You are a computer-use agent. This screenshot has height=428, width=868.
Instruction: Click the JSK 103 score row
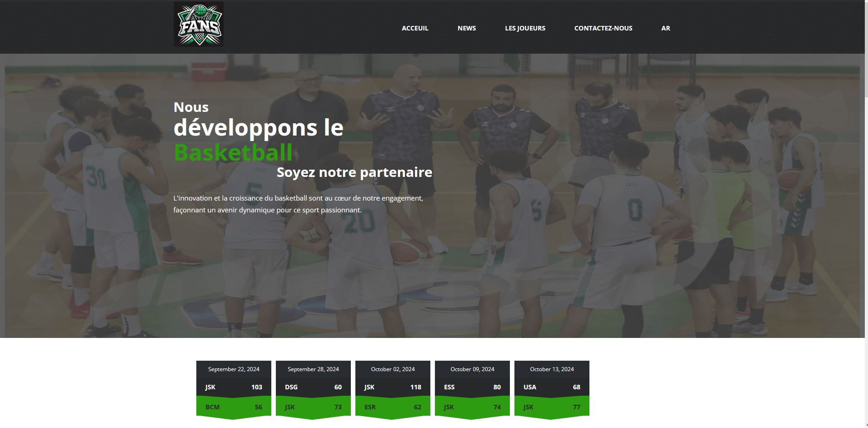point(234,387)
